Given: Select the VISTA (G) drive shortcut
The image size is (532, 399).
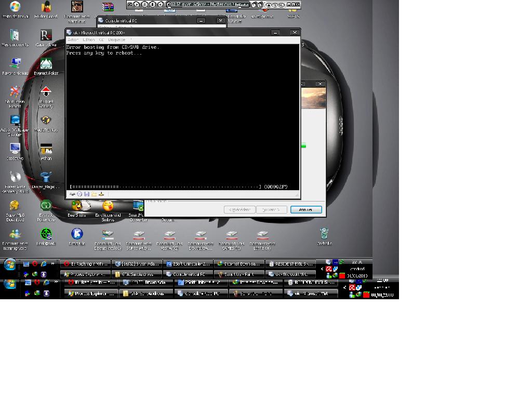Looking at the screenshot, I should (169, 240).
